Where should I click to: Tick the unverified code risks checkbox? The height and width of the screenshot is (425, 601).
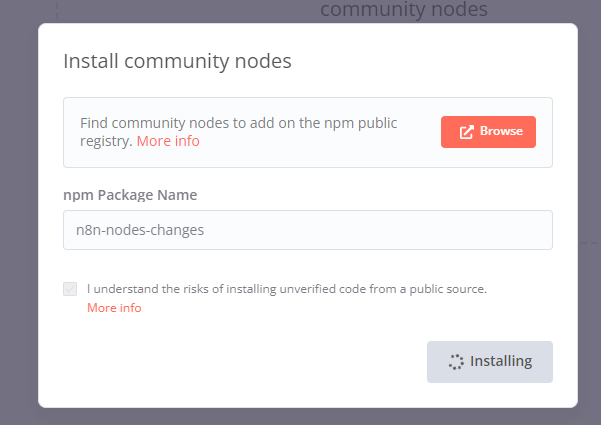point(70,289)
